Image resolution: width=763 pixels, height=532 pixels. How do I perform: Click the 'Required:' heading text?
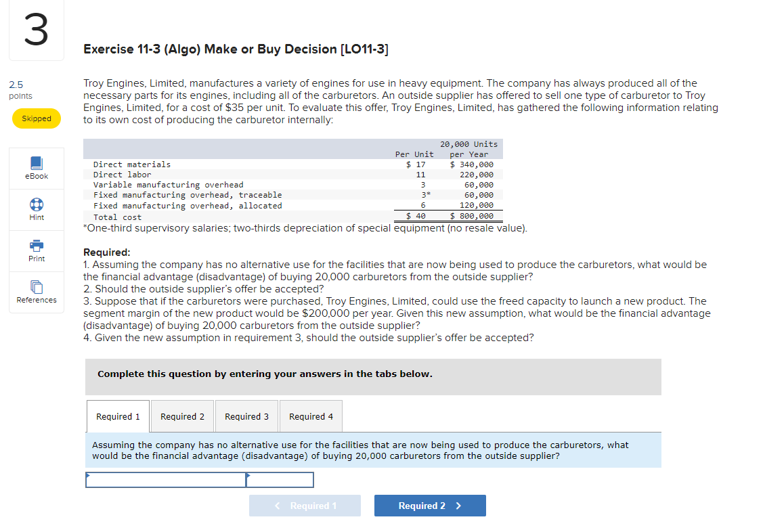(x=107, y=252)
